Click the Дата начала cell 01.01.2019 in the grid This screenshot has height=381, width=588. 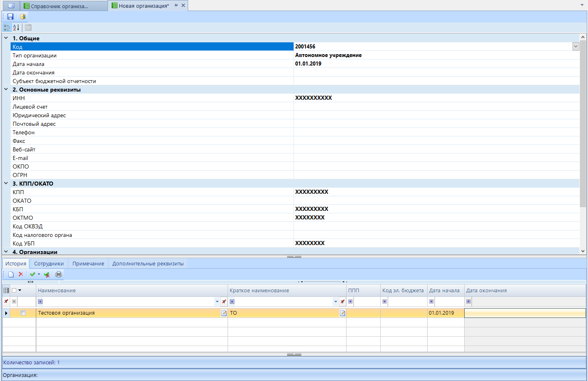pos(446,313)
